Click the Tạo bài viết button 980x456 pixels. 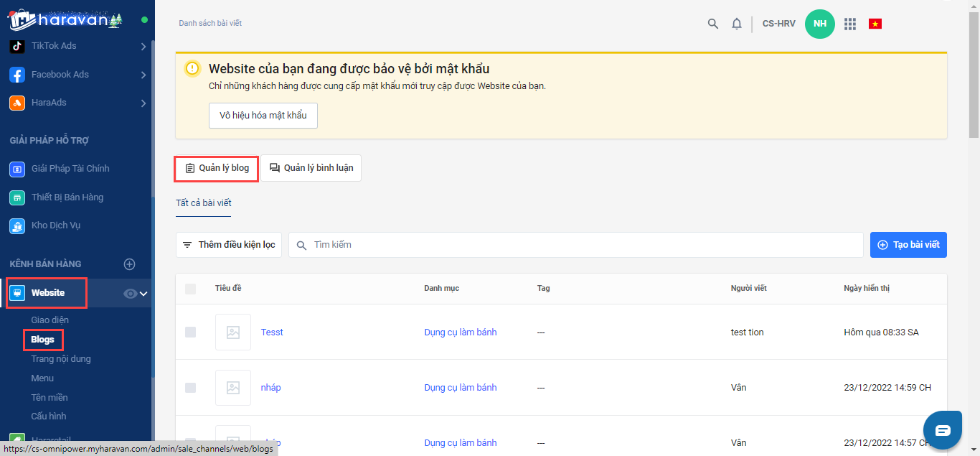click(x=908, y=245)
